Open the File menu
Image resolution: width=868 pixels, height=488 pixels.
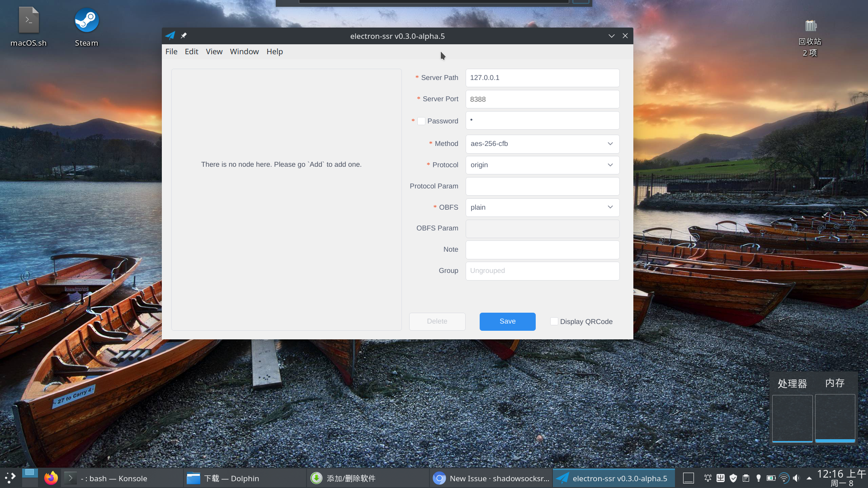171,52
